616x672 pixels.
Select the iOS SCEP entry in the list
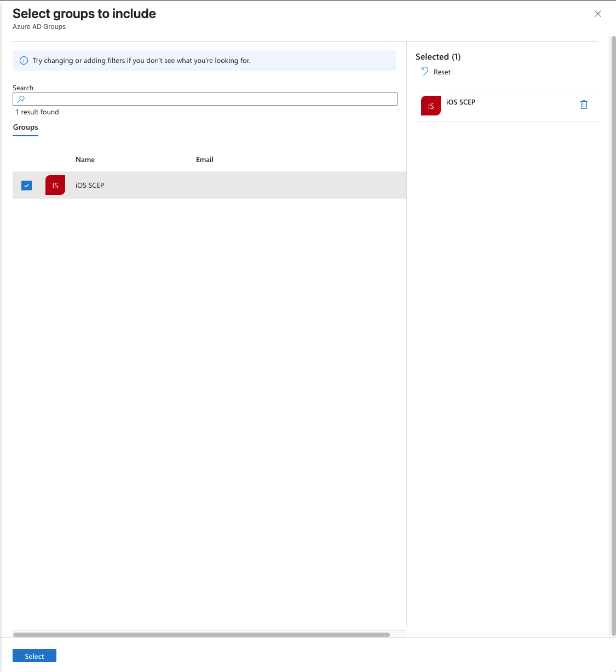coord(90,185)
